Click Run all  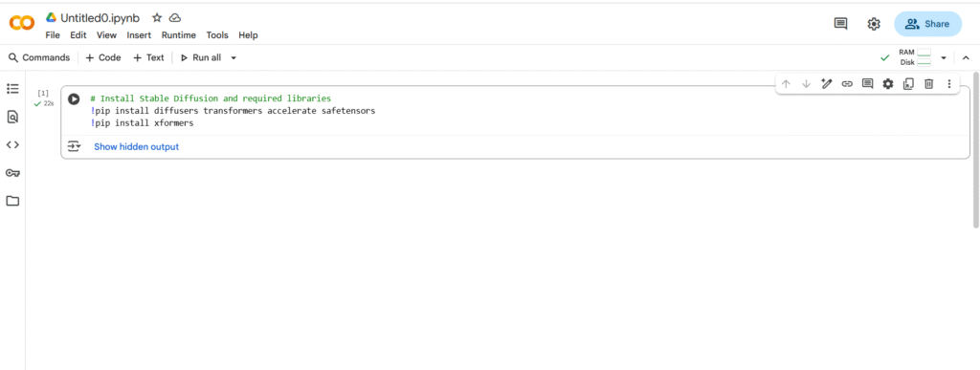pos(201,57)
